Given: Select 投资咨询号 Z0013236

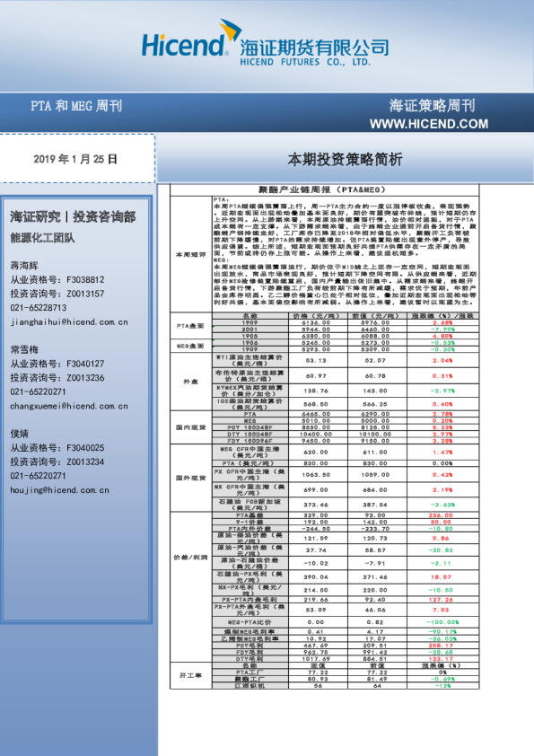Looking at the screenshot, I should pyautogui.click(x=57, y=377).
